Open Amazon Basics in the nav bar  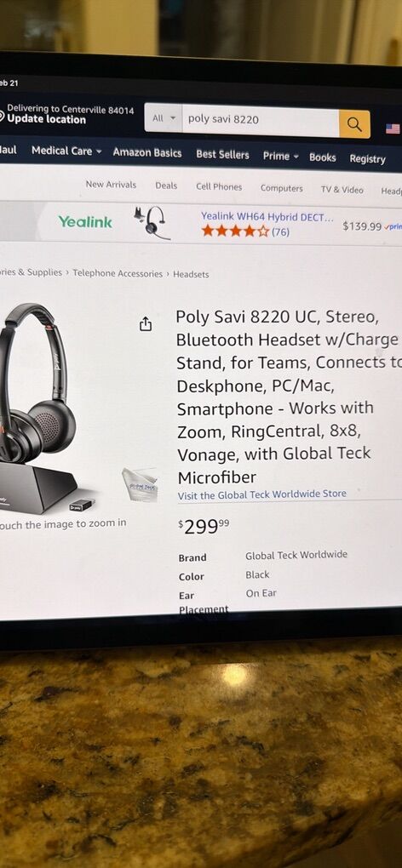(147, 153)
